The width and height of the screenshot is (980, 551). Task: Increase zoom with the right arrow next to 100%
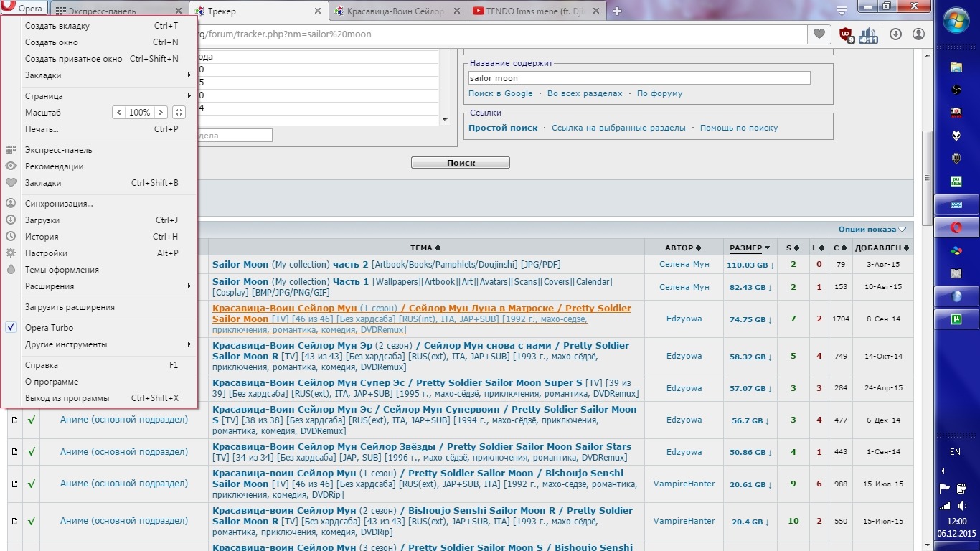click(161, 113)
